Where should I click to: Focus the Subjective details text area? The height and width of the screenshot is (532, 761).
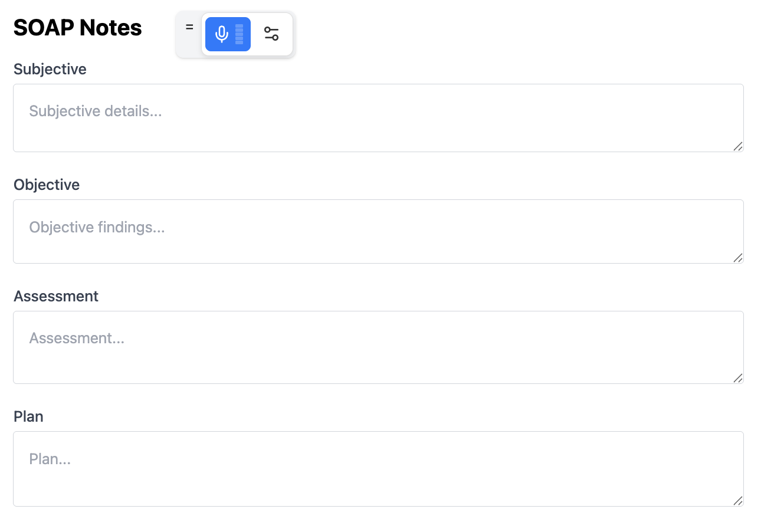point(378,118)
